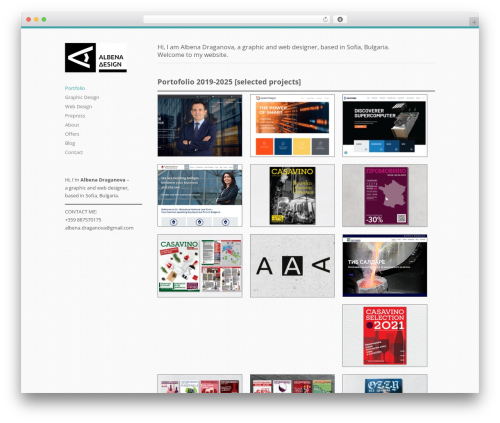Click the welcome text mentioning Sofia, Bulgaria

point(273,51)
